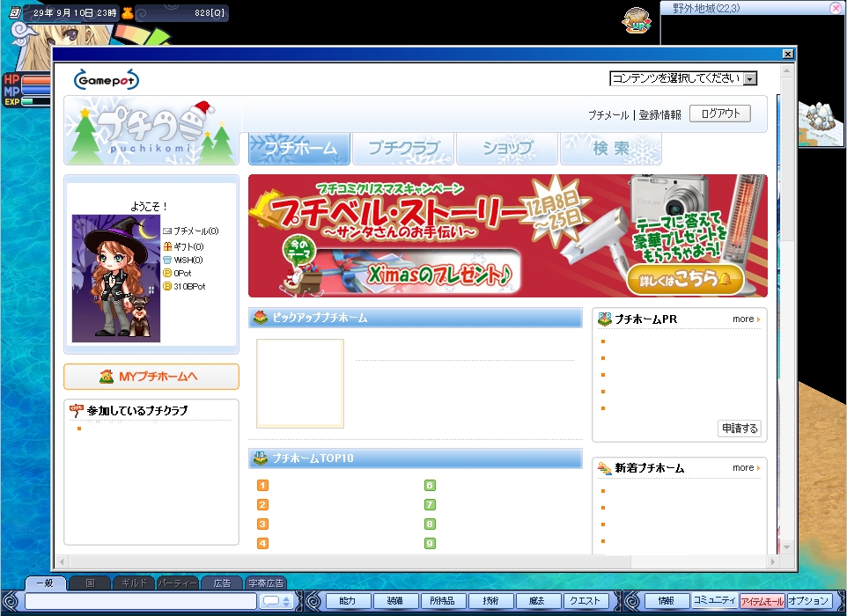Click the notepad icon at top-left corner
847x616 pixels.
point(14,12)
